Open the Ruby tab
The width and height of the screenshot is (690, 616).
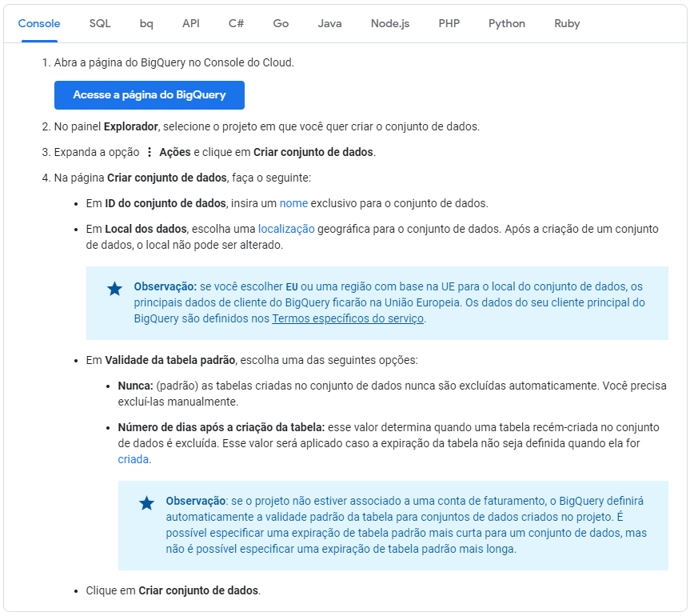(567, 24)
